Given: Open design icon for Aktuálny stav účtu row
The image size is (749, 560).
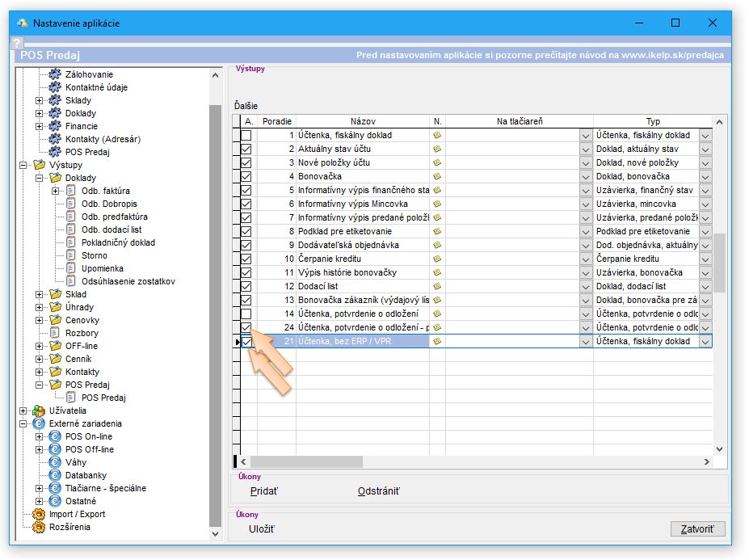Looking at the screenshot, I should (437, 149).
